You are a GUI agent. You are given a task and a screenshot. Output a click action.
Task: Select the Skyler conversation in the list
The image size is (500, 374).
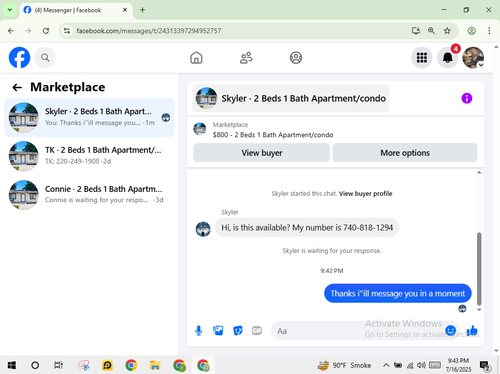point(89,117)
